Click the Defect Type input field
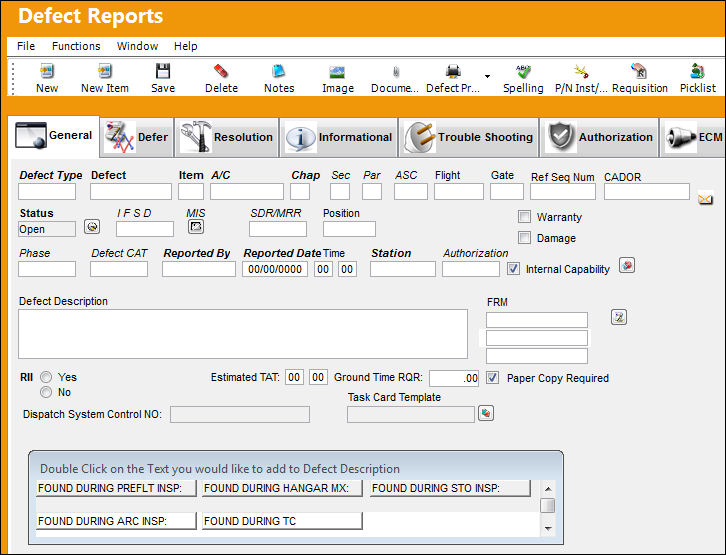 pos(47,192)
